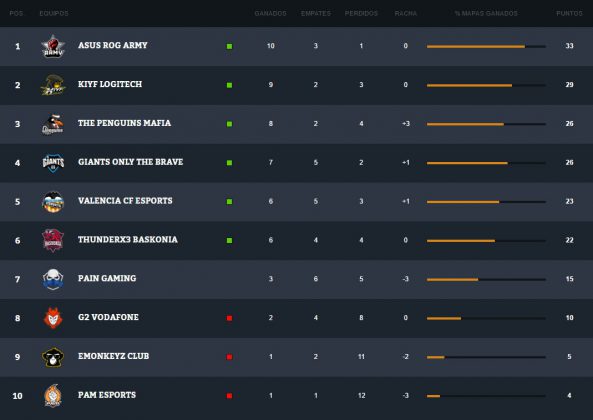
Task: Open VALENCIA CF ESPORTS team name
Action: 125,201
